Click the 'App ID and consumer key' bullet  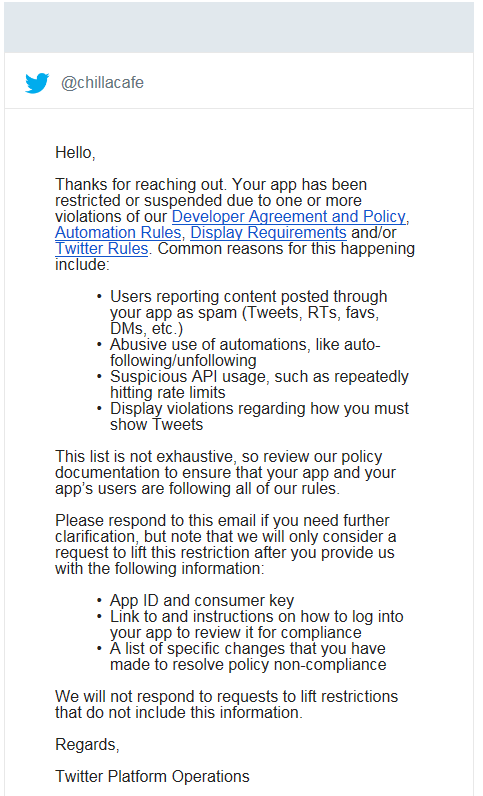[x=202, y=600]
